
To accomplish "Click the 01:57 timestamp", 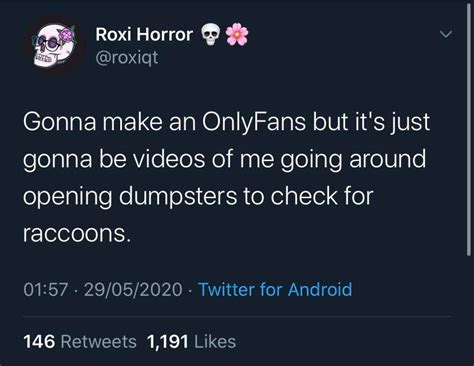I will click(x=46, y=289).
